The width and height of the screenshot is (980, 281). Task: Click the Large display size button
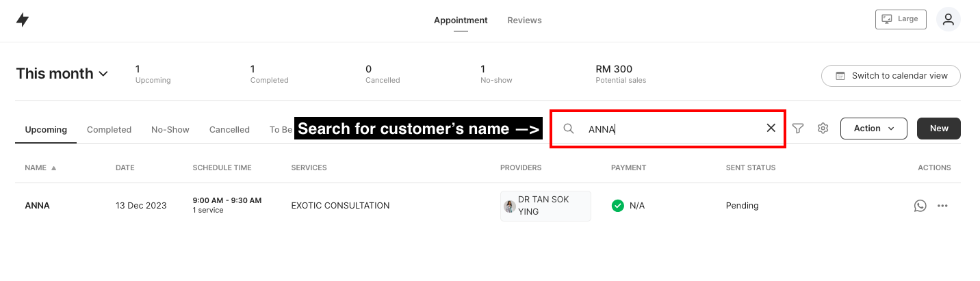[x=901, y=19]
